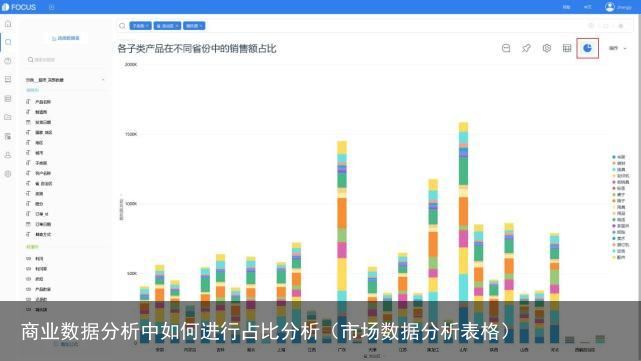Click the comment bubble icon above the chart
Screen dimensions: 641x361
pyautogui.click(x=506, y=48)
